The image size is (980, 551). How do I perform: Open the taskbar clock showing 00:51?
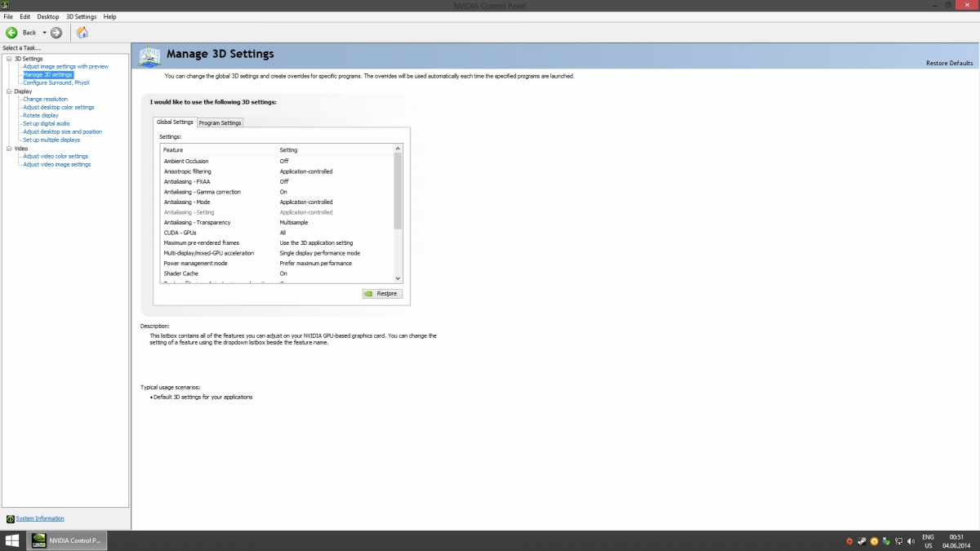click(956, 540)
